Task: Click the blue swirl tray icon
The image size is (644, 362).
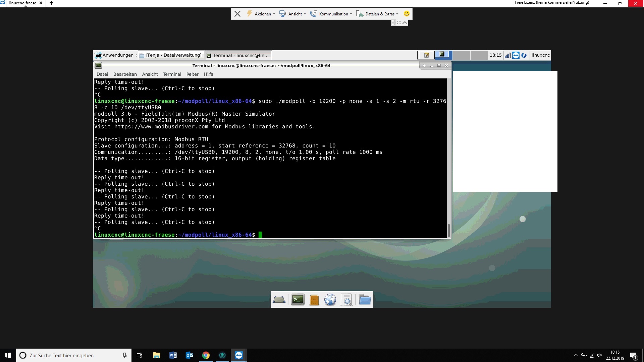Action: click(524, 55)
